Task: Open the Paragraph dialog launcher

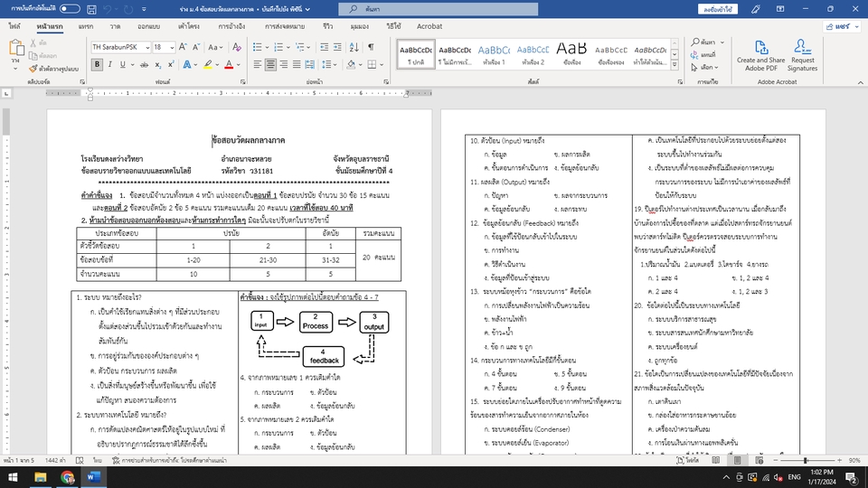Action: pyautogui.click(x=386, y=82)
